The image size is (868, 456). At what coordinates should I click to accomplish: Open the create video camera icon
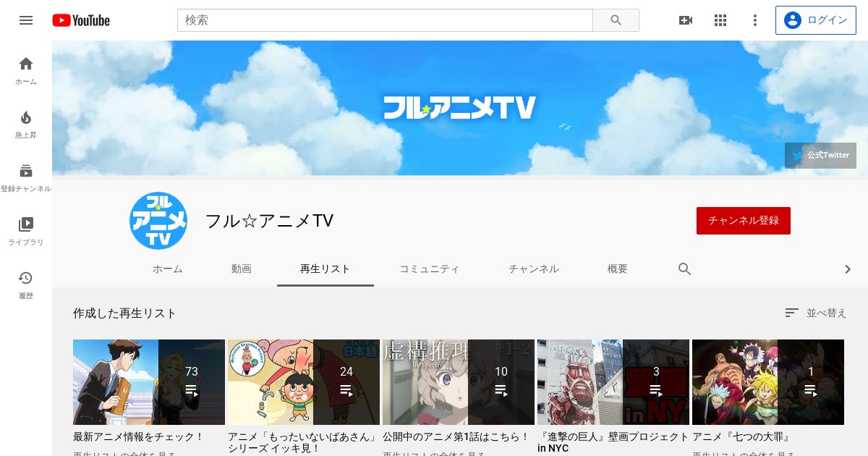coord(686,20)
